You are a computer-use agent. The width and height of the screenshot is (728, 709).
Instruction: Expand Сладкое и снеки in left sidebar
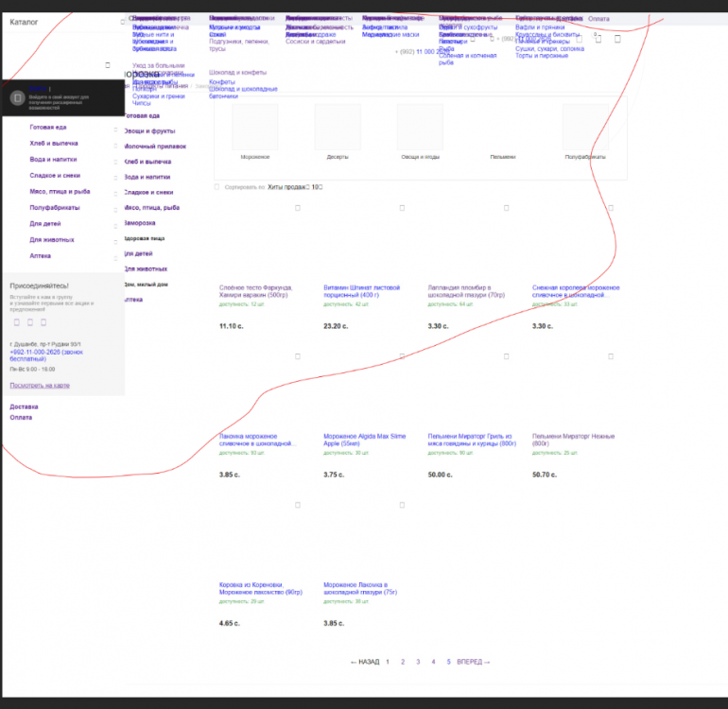point(116,176)
